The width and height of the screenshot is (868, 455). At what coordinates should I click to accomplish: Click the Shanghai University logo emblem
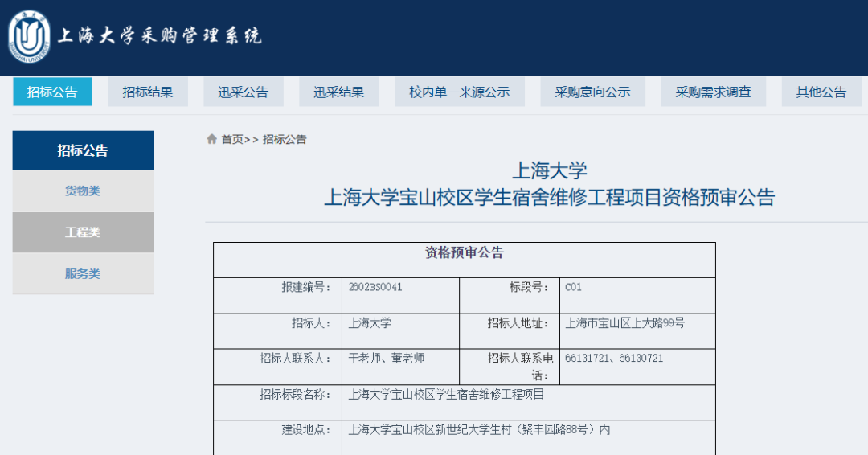(30, 36)
